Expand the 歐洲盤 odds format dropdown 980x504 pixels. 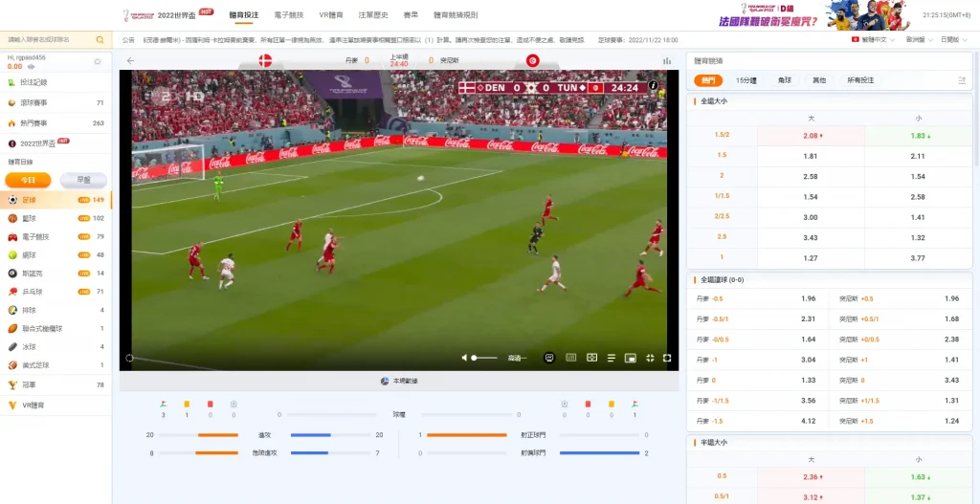coord(918,40)
